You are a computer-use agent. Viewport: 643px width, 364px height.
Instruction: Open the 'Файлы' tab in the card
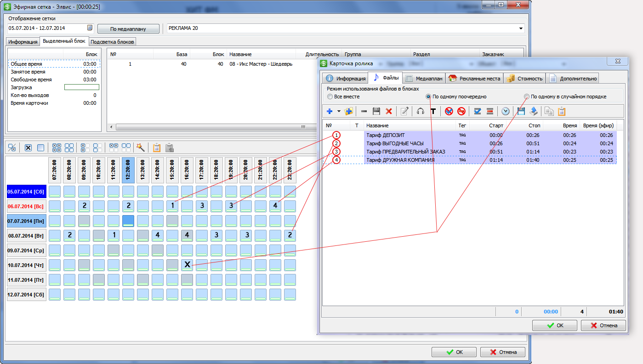[x=385, y=77]
